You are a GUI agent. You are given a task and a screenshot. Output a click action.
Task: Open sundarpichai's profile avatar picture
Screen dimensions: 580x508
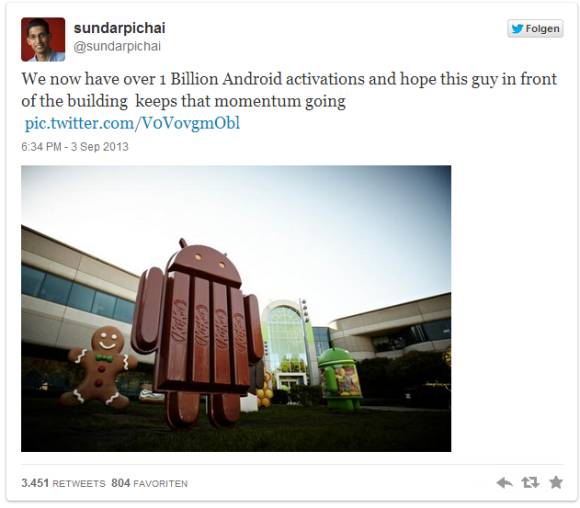(x=43, y=39)
